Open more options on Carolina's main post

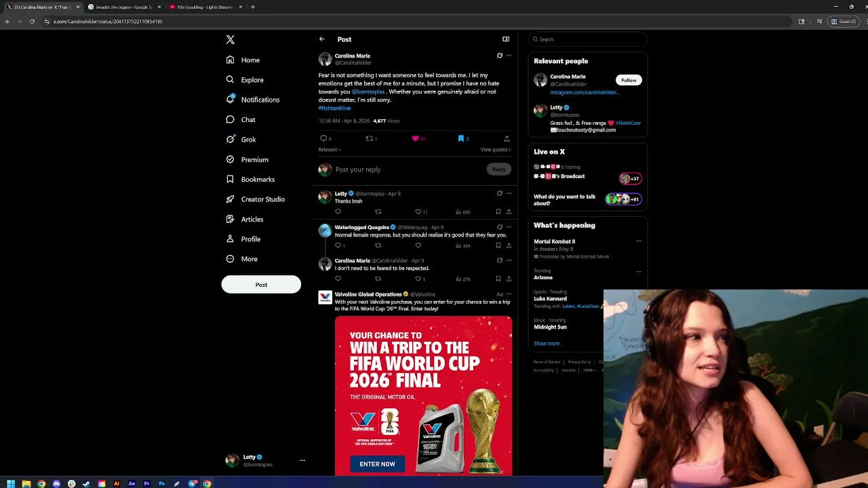pyautogui.click(x=509, y=56)
